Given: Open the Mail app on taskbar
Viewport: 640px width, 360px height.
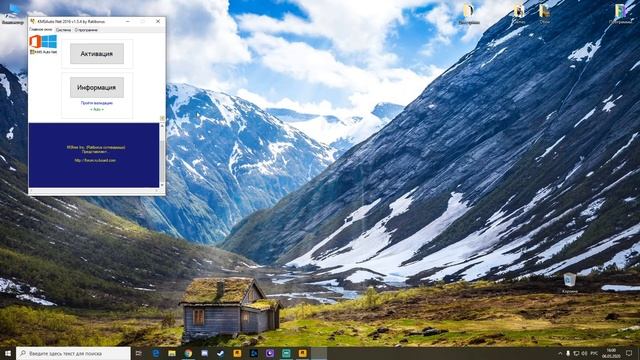Looking at the screenshot, I should [x=204, y=353].
